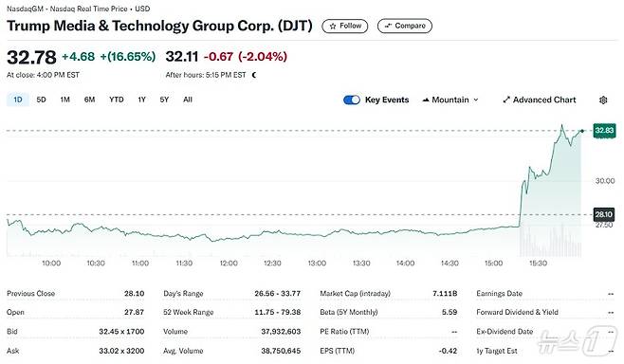Click the (-2.04%) after-hours change
Image resolution: width=624 pixels, height=364 pixels.
pyautogui.click(x=263, y=57)
